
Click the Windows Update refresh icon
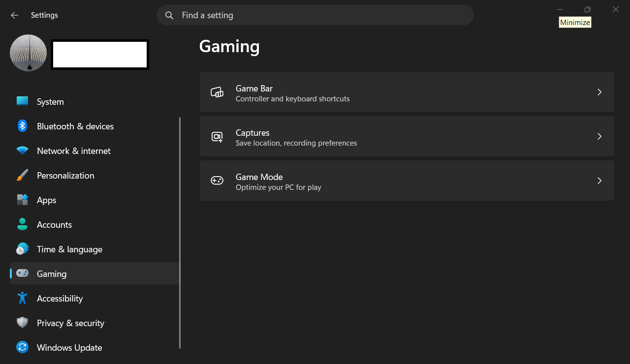coord(22,347)
